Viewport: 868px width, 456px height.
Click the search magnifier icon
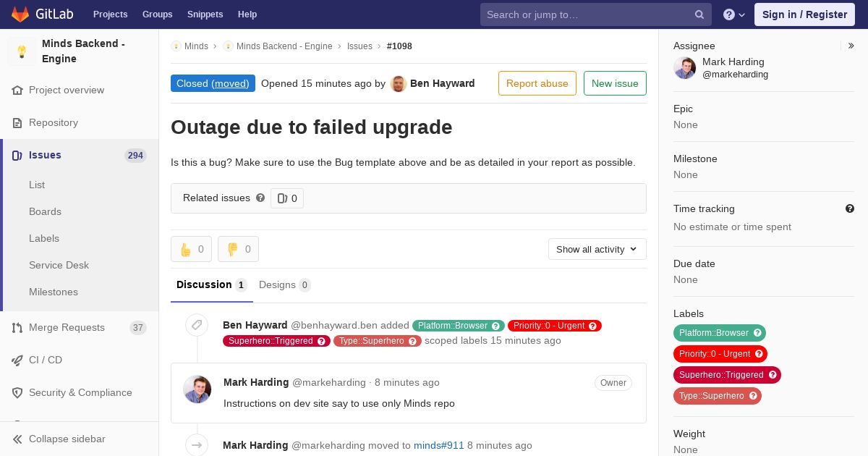[699, 14]
